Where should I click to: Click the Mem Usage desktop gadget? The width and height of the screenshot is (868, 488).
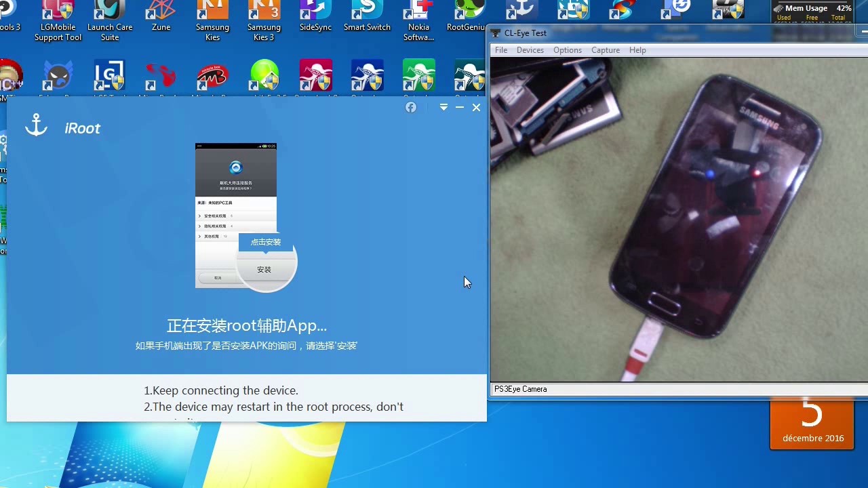point(812,12)
